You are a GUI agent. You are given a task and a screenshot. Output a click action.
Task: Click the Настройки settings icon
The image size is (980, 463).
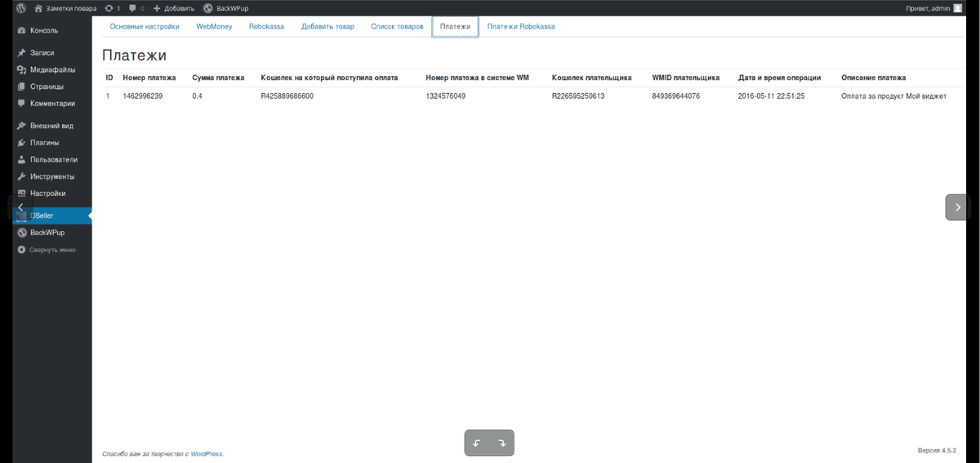coord(21,194)
